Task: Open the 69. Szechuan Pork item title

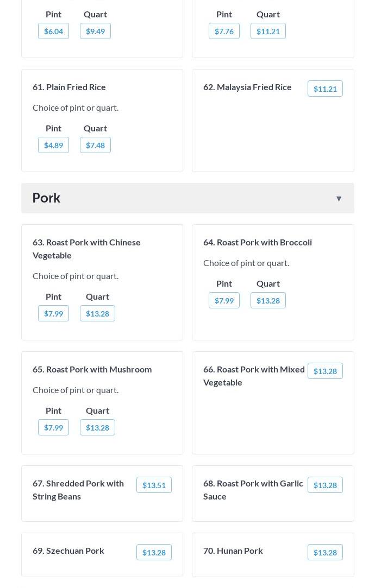Action: coord(68,551)
